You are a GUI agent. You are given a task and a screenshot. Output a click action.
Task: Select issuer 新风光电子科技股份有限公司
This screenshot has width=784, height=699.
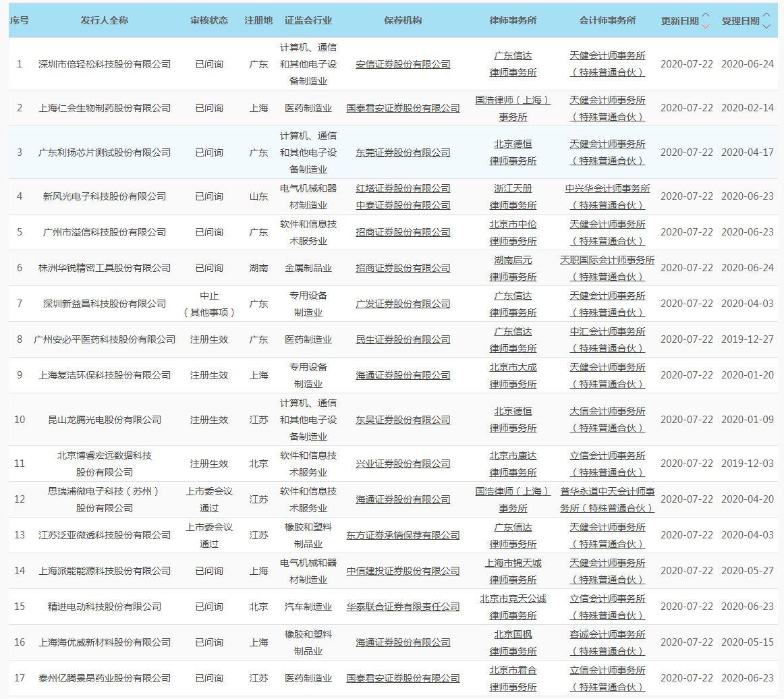(105, 196)
